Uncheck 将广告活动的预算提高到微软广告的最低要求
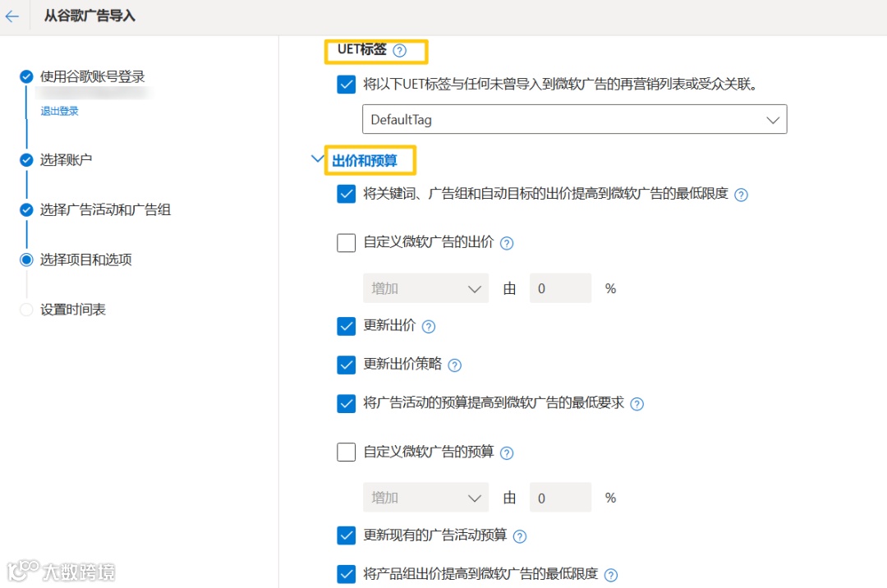The image size is (887, 588). (x=347, y=403)
